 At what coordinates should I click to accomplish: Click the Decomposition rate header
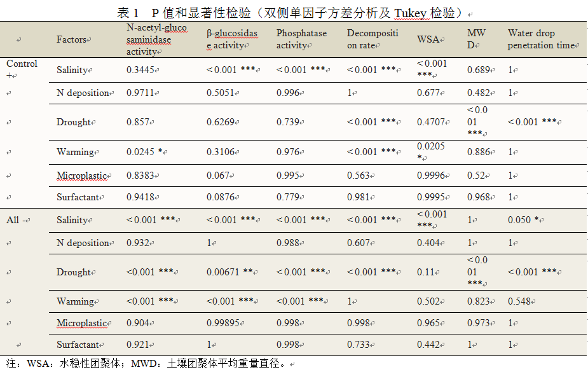point(373,39)
